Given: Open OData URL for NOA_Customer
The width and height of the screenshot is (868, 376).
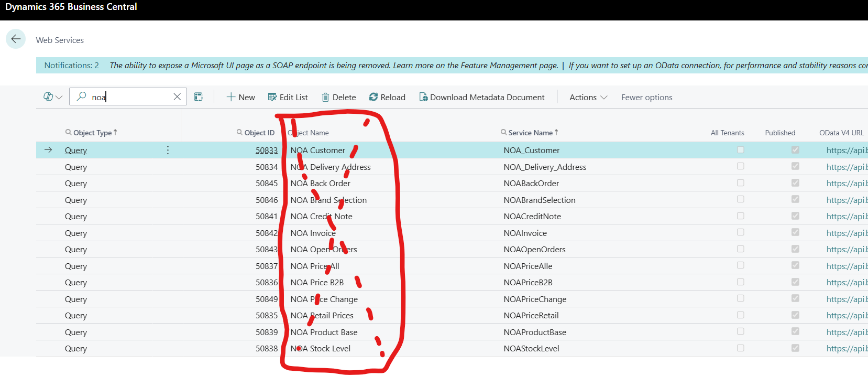Looking at the screenshot, I should point(847,150).
